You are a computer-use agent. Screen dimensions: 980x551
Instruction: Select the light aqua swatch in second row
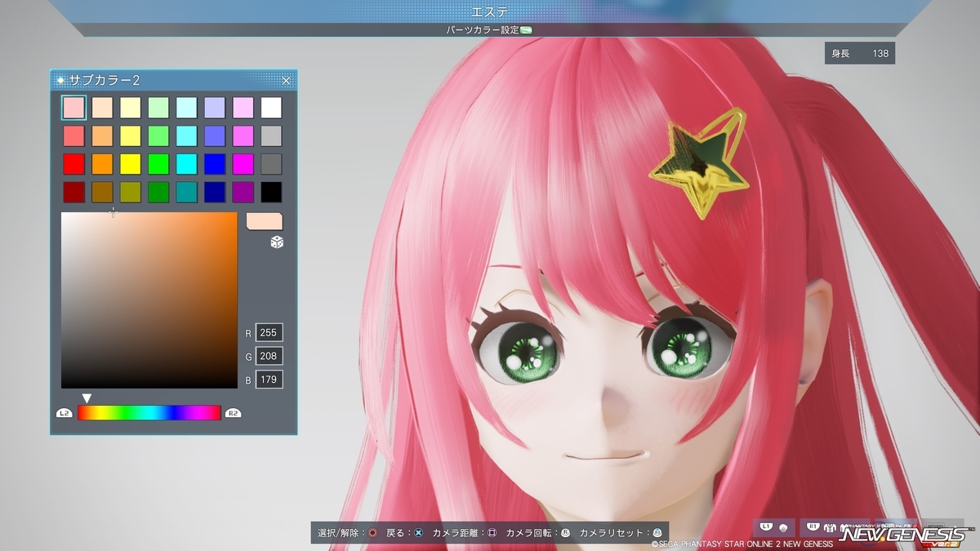click(187, 136)
